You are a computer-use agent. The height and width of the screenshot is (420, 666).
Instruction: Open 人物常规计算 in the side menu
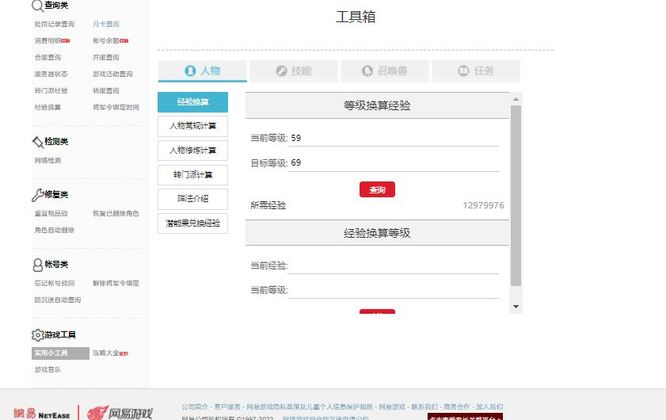(193, 126)
